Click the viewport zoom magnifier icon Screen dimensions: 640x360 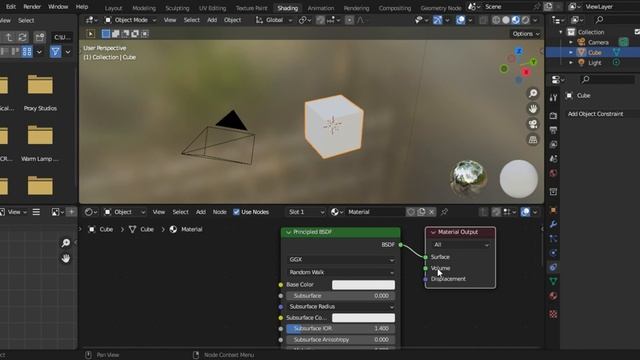[533, 93]
